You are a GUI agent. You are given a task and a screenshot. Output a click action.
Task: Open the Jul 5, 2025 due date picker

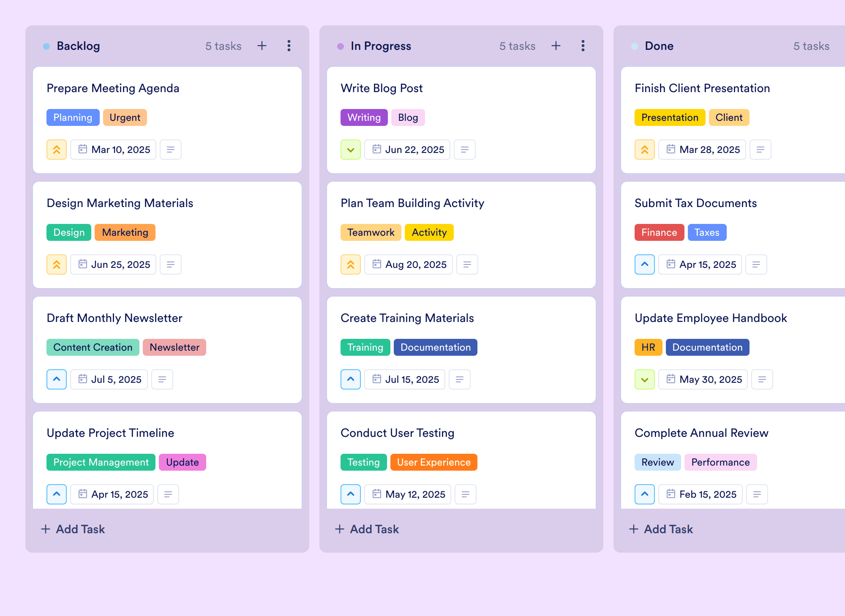tap(109, 379)
